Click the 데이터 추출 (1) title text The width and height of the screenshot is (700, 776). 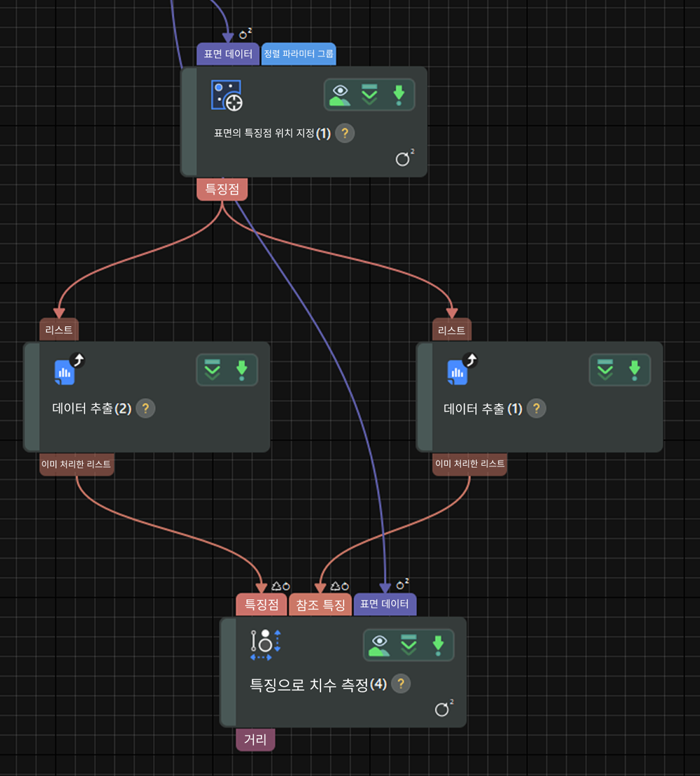483,409
